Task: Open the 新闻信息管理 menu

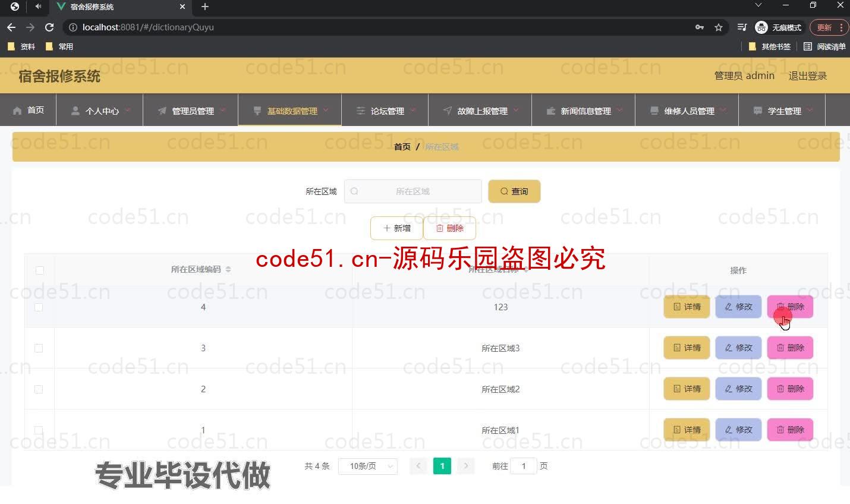Action: [583, 110]
